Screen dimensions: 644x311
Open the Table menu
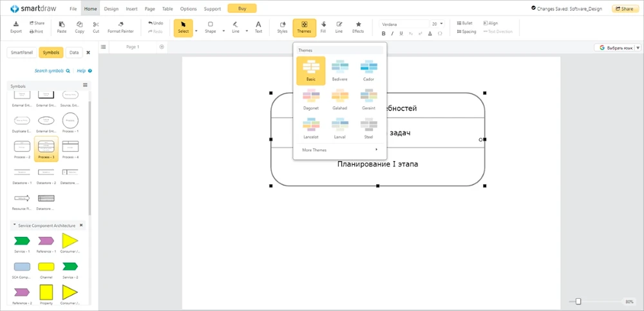point(167,8)
